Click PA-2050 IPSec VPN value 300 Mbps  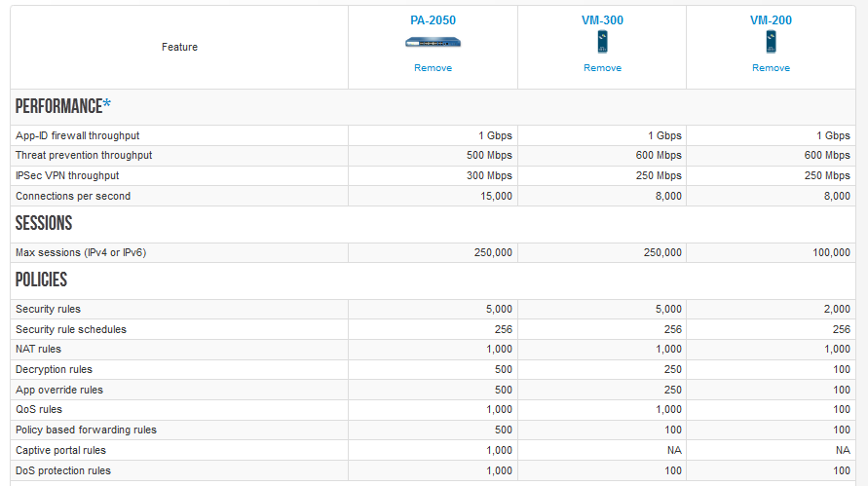(x=489, y=176)
